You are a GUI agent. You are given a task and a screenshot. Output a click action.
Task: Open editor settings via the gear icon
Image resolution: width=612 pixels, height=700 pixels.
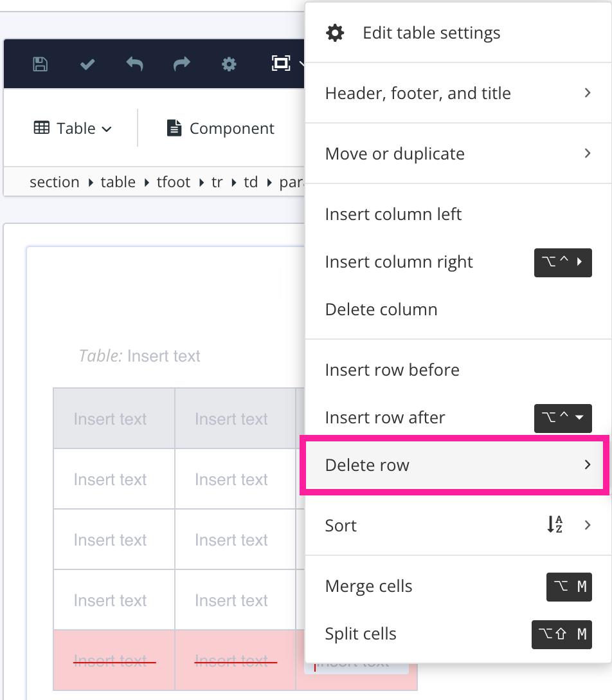click(229, 64)
